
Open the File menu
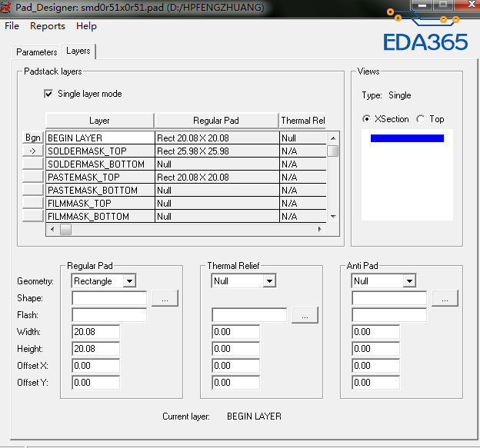12,26
